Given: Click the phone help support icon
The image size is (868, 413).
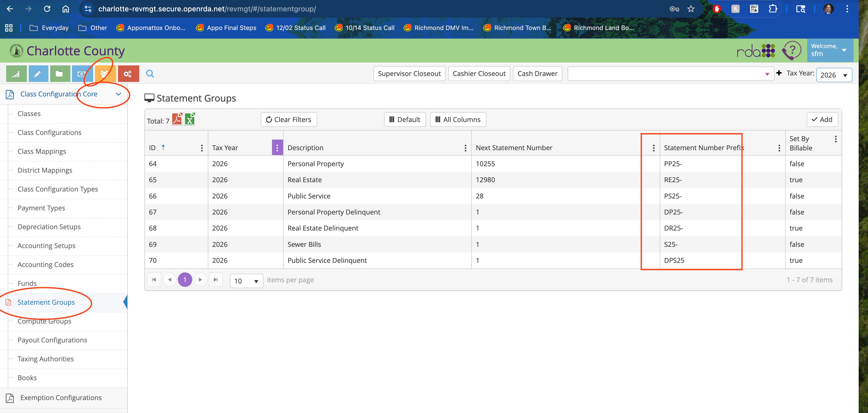Looking at the screenshot, I should (x=791, y=50).
